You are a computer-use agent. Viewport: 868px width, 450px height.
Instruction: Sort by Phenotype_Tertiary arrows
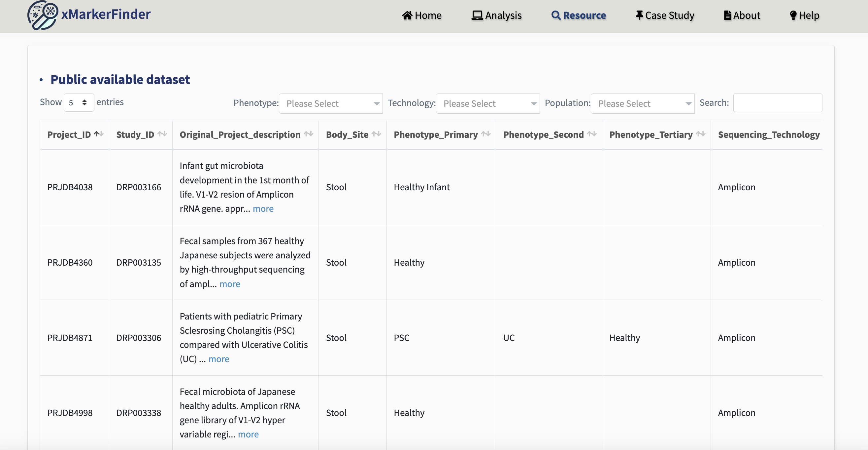click(x=701, y=134)
